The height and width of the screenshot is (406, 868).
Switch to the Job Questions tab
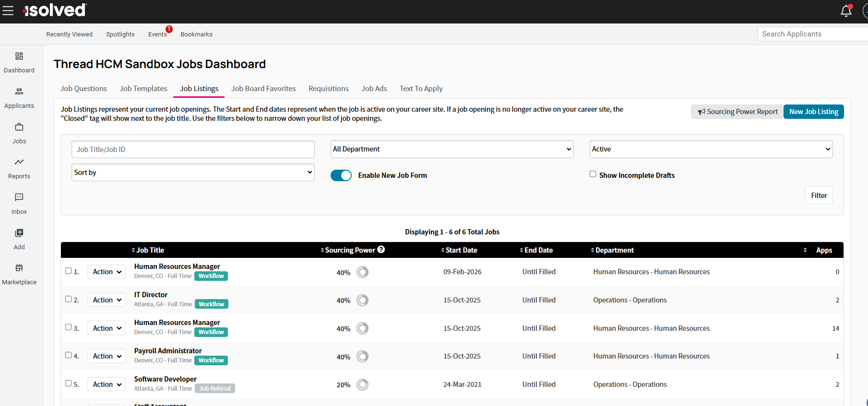point(83,89)
